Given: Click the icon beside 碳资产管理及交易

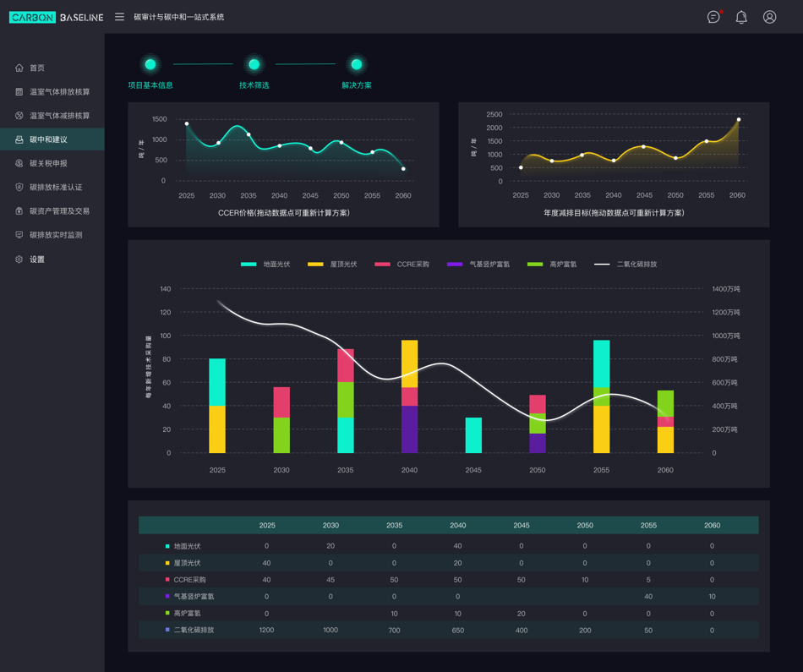Looking at the screenshot, I should click(x=19, y=210).
